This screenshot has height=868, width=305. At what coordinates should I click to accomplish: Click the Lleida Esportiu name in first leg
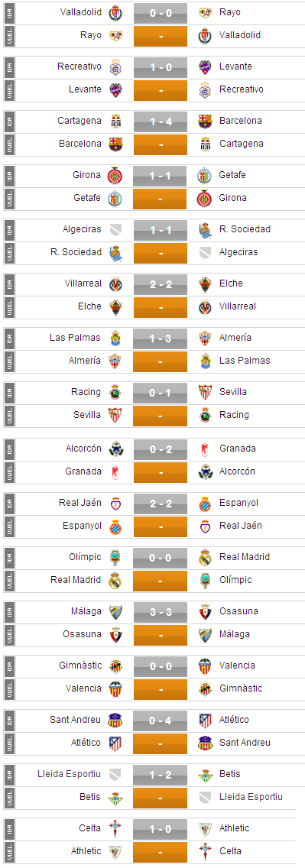(70, 774)
